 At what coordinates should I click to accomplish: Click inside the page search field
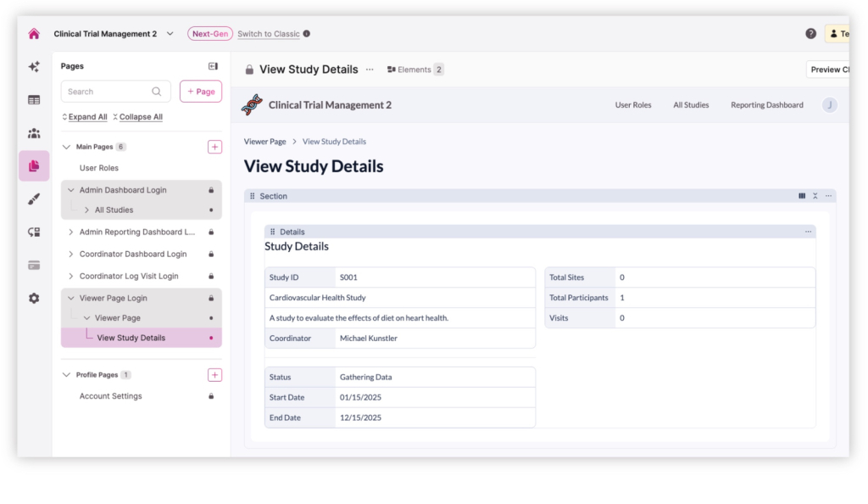click(110, 91)
